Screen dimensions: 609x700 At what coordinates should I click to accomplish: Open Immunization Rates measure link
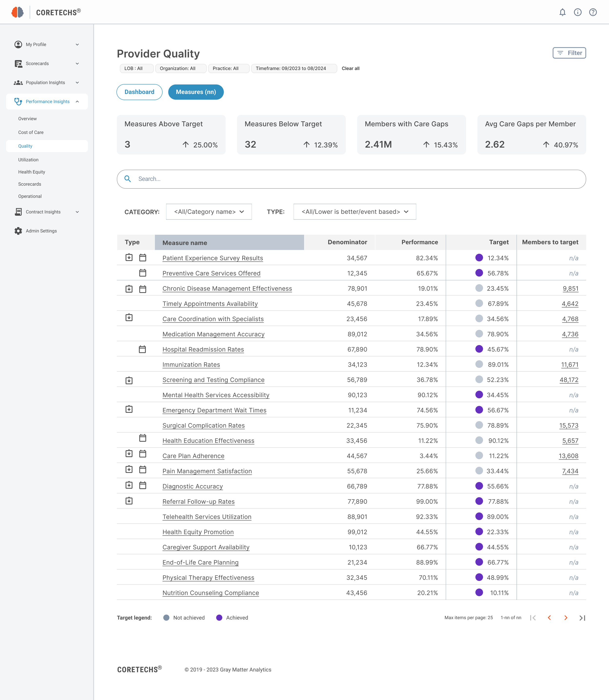(191, 365)
